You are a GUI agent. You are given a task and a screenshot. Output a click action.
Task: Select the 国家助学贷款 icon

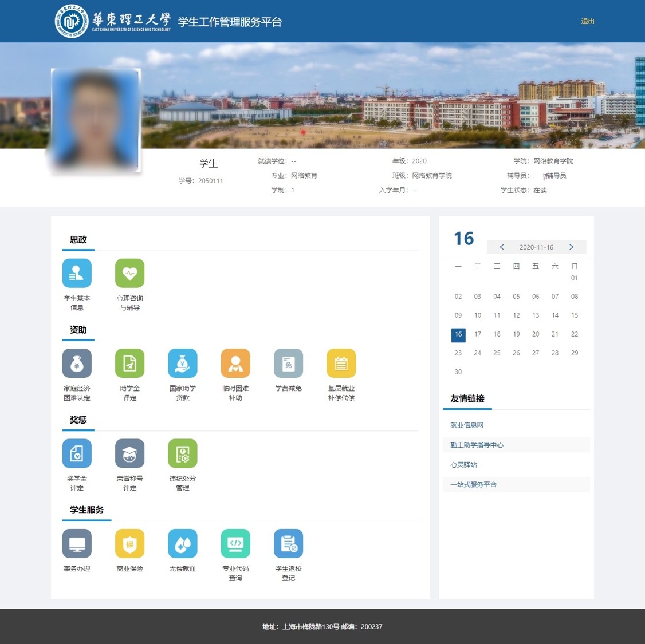[x=183, y=363]
